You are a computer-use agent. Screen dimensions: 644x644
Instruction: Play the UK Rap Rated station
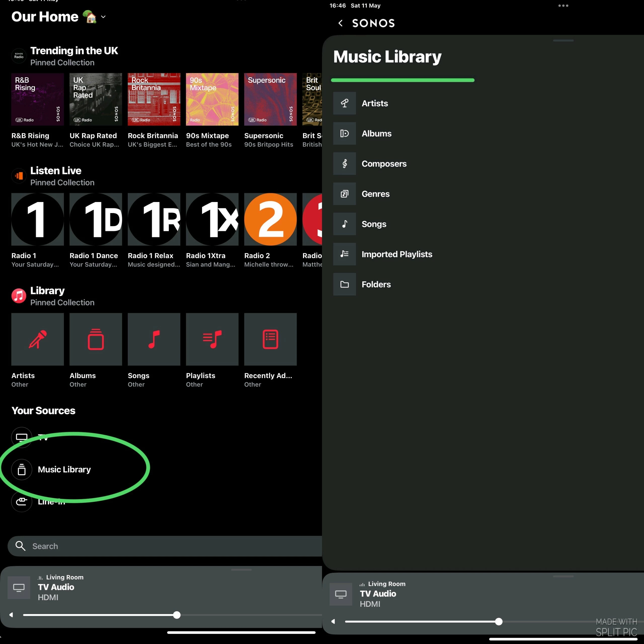pyautogui.click(x=96, y=99)
